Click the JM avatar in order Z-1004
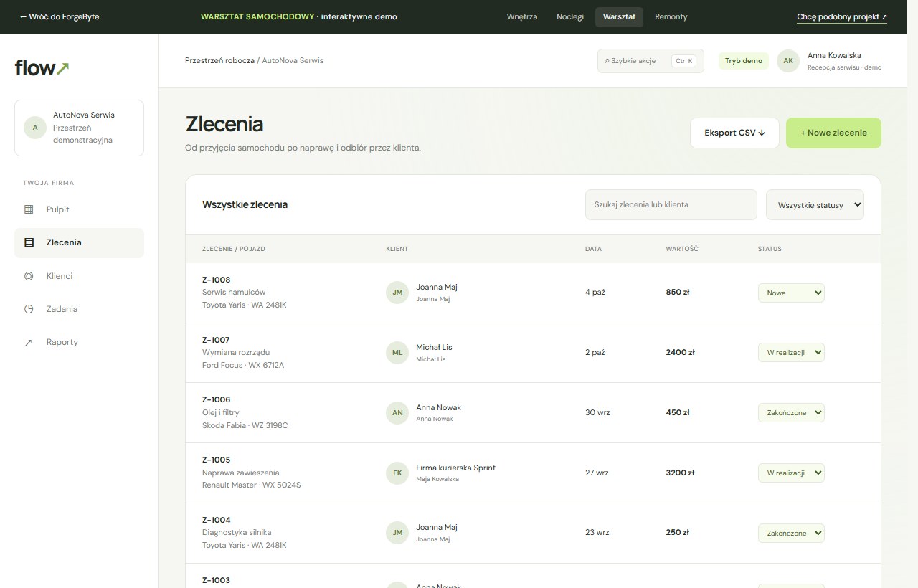The image size is (918, 588). (x=397, y=533)
